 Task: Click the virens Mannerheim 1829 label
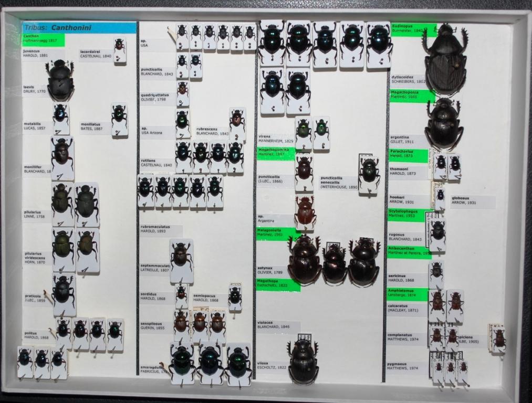point(275,139)
